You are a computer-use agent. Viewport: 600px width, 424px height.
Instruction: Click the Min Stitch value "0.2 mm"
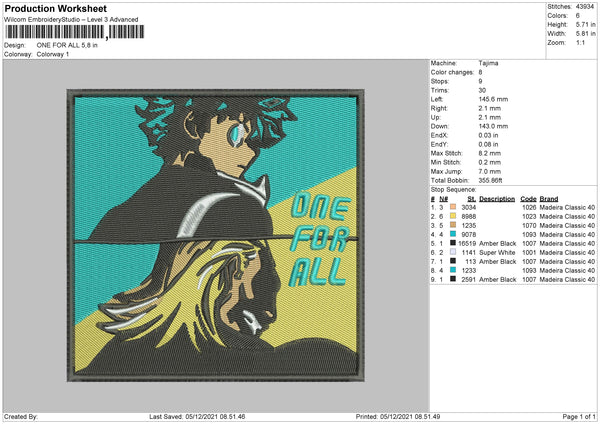pos(489,162)
